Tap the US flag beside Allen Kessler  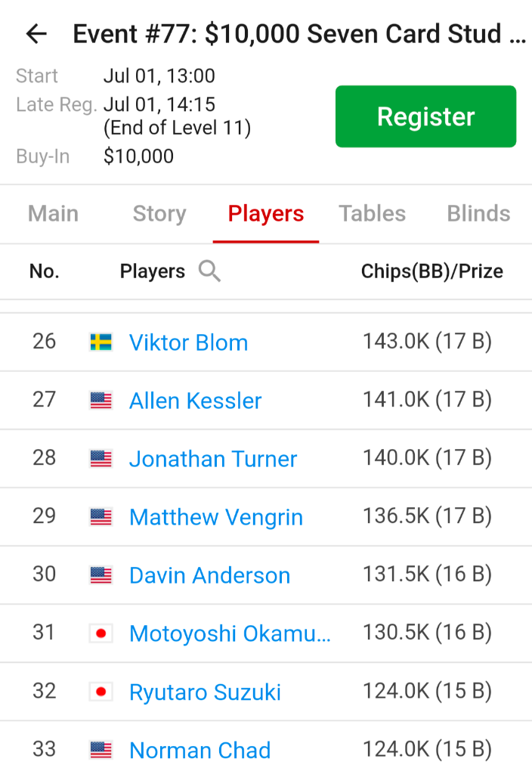click(101, 401)
